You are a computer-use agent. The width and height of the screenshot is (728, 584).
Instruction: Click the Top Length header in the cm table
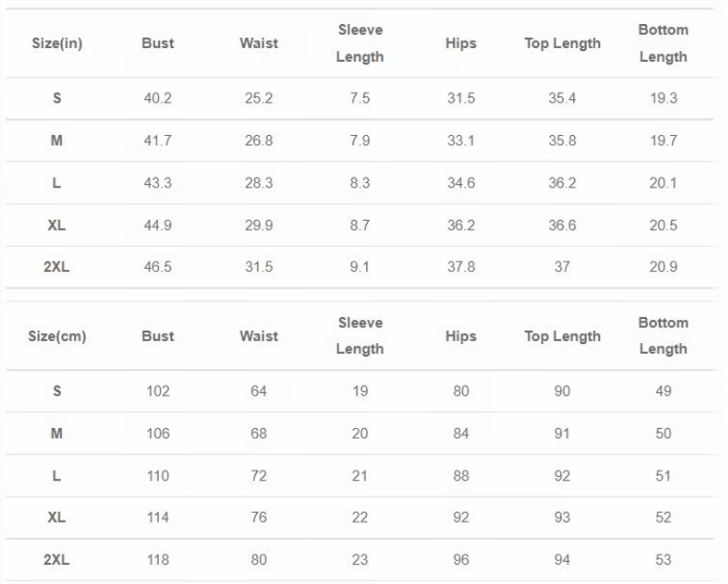coord(562,336)
